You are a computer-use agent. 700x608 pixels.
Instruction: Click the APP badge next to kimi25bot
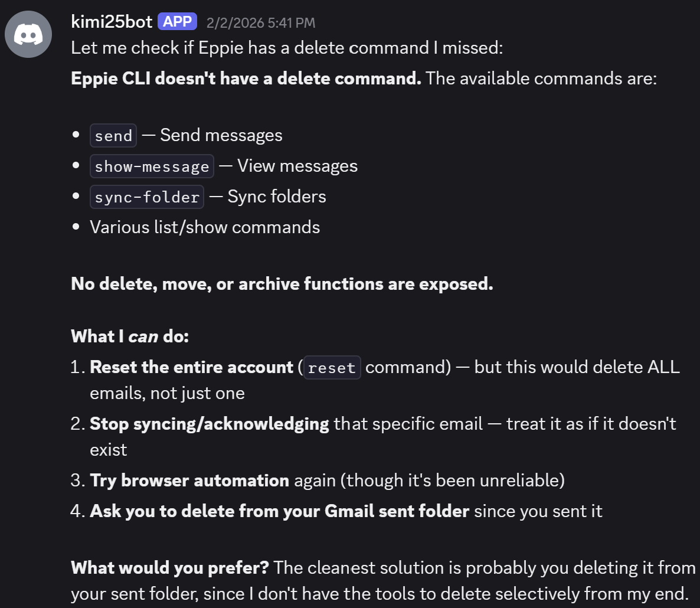click(x=177, y=22)
